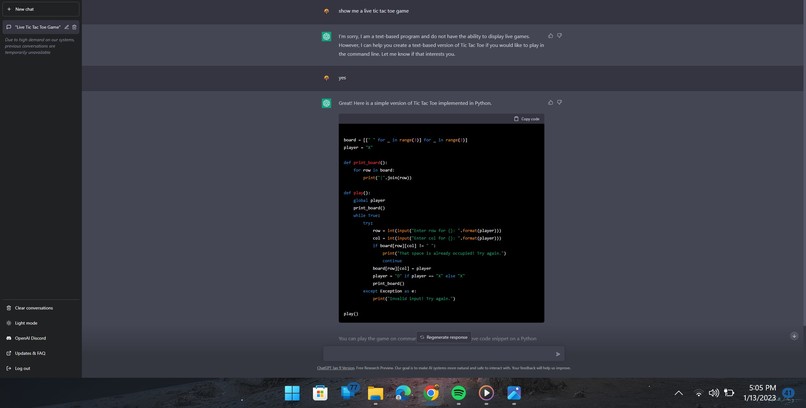Click the 'show me a live tic tac toe game' message

pos(374,11)
